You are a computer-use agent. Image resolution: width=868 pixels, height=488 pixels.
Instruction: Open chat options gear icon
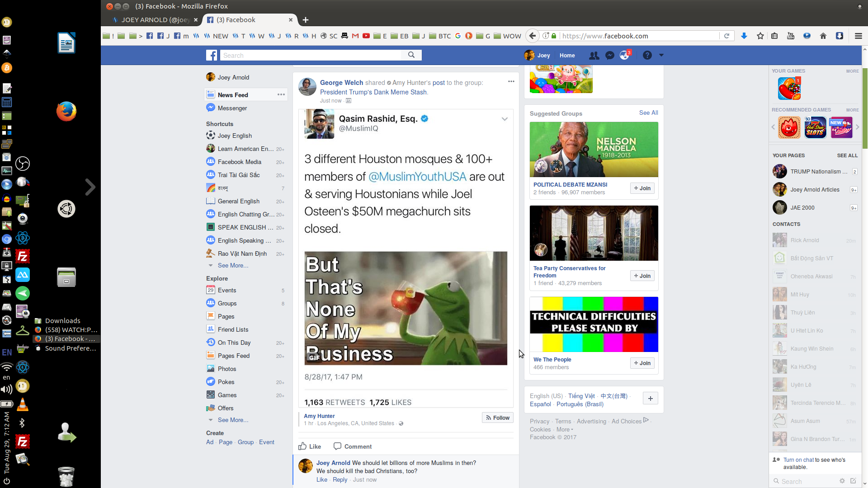coord(842,481)
